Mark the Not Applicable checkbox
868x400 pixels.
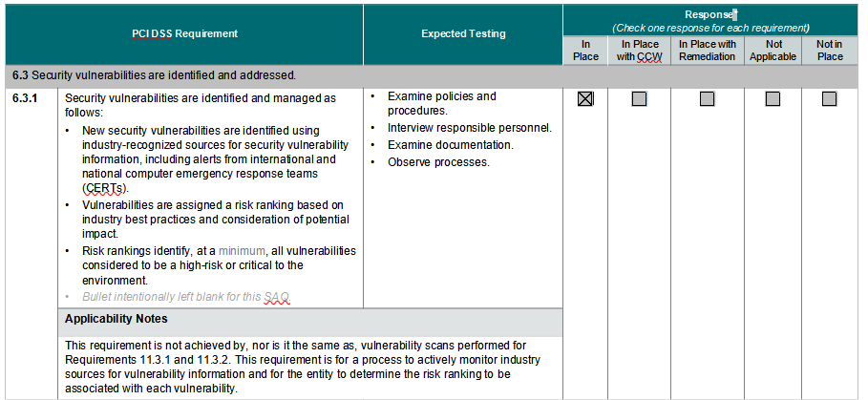(773, 99)
